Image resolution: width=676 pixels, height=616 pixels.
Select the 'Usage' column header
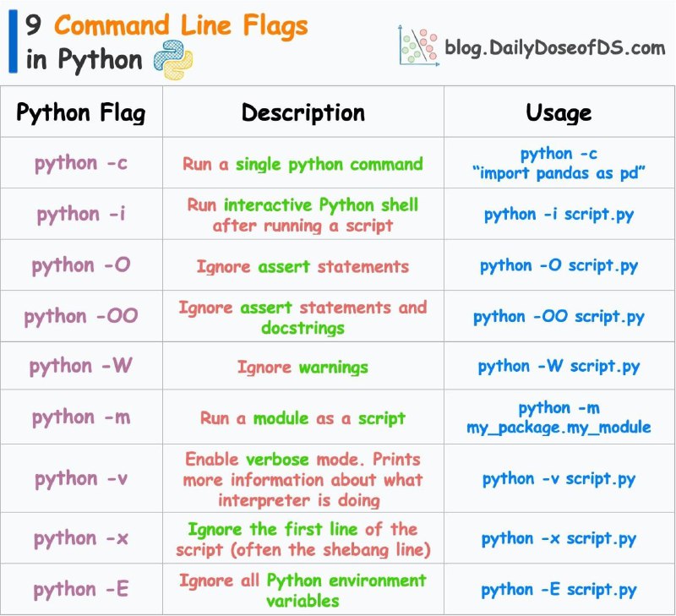(x=559, y=113)
